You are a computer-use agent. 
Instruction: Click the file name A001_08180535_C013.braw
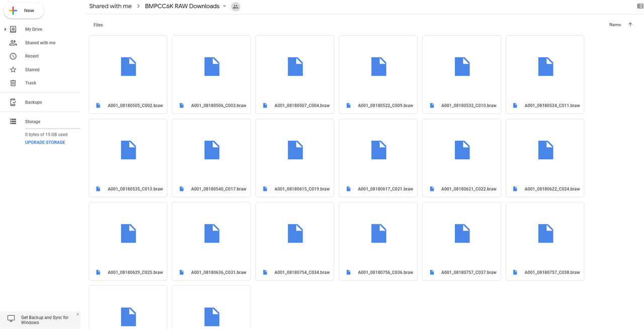[135, 189]
